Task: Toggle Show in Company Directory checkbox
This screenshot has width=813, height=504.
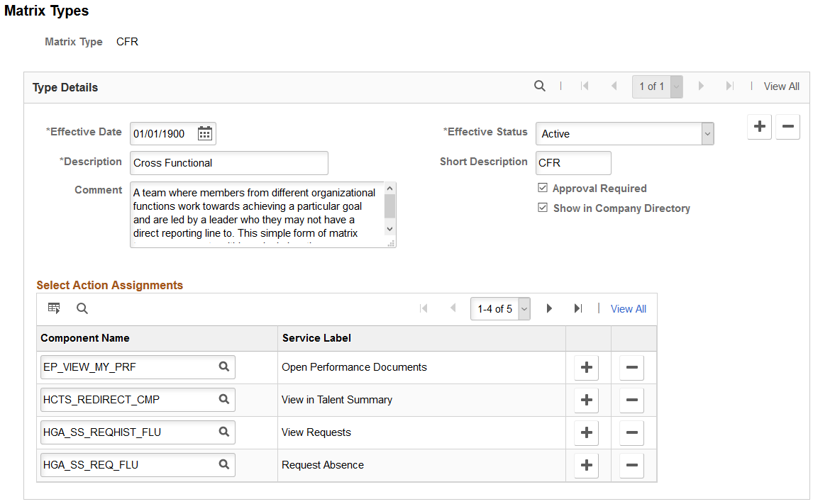Action: tap(543, 208)
